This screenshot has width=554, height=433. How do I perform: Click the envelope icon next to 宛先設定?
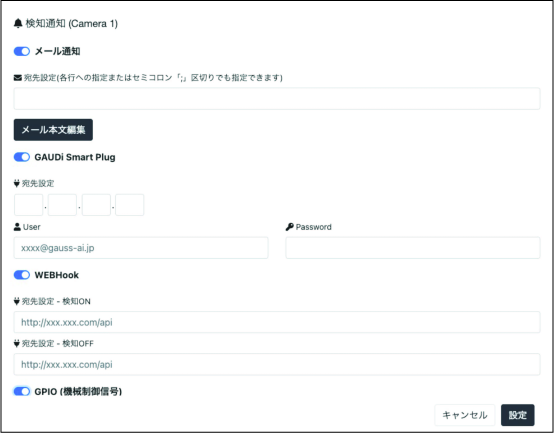18,78
